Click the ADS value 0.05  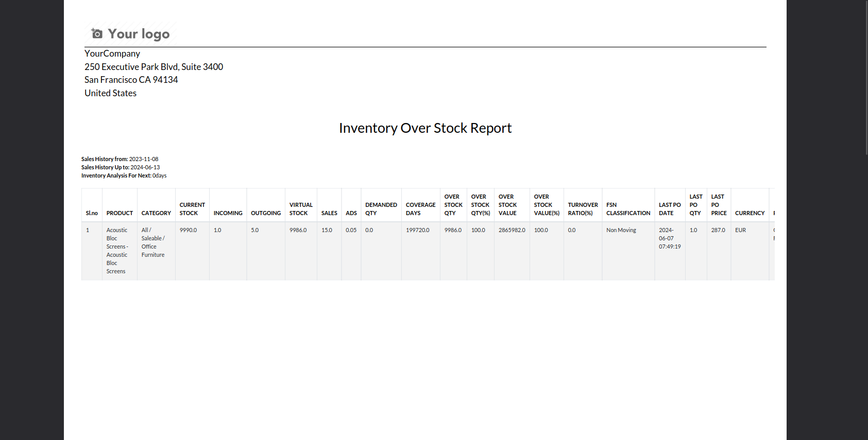click(351, 230)
